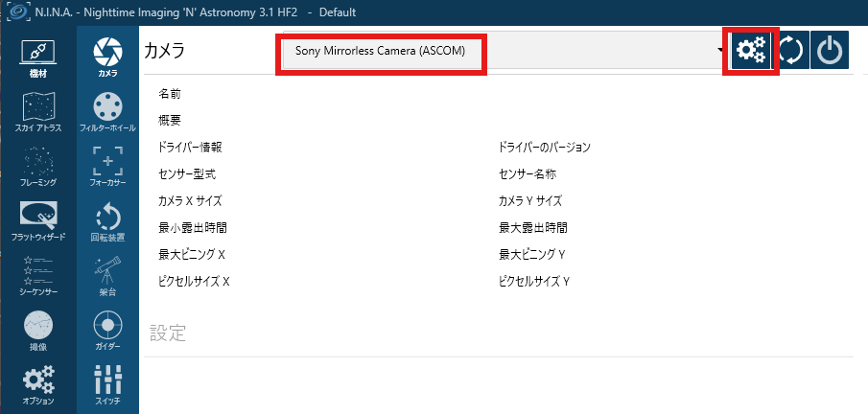Select the 架台 mount tab
This screenshot has width=868, height=414.
pyautogui.click(x=107, y=275)
